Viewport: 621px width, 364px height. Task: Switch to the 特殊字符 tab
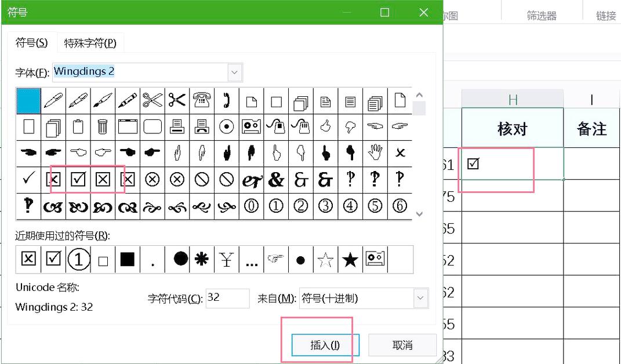coord(90,43)
